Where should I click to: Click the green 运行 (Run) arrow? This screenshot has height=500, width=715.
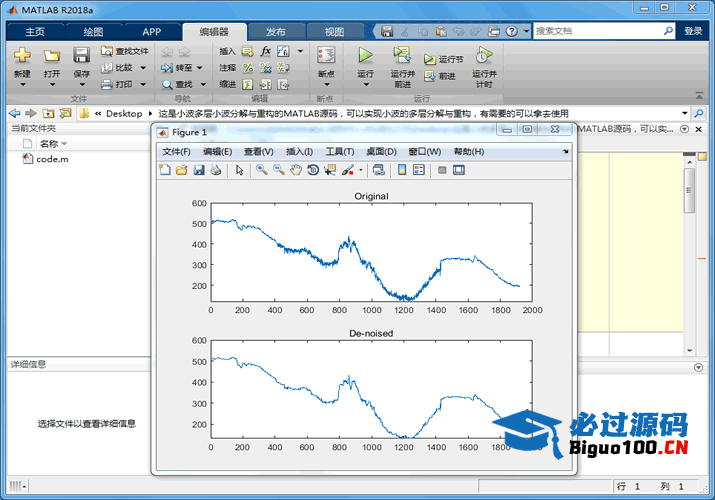[365, 55]
